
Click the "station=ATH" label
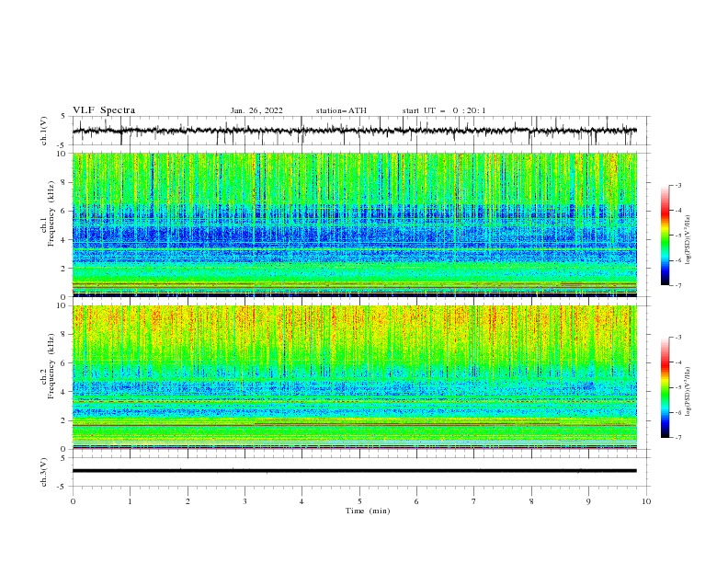click(341, 110)
